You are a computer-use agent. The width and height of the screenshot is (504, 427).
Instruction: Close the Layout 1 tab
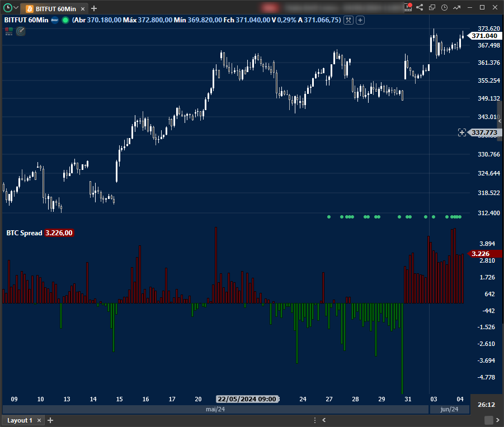[x=39, y=420]
